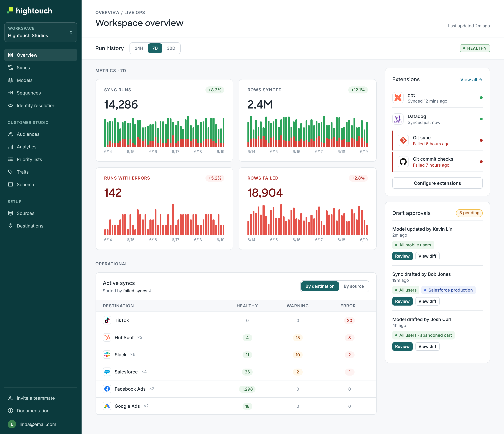Open Analytics bar chart icon
Image resolution: width=504 pixels, height=434 pixels.
(10, 147)
